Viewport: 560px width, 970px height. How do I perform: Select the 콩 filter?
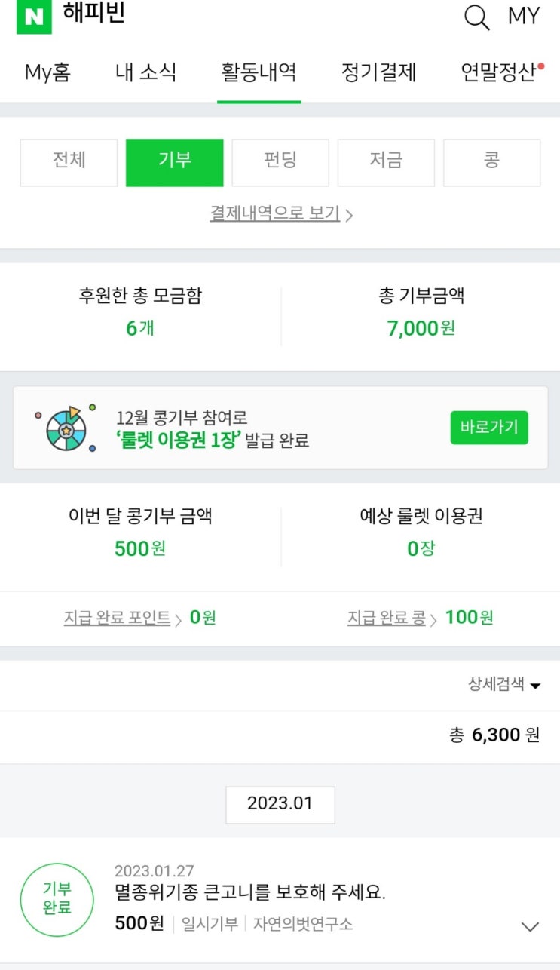point(491,162)
